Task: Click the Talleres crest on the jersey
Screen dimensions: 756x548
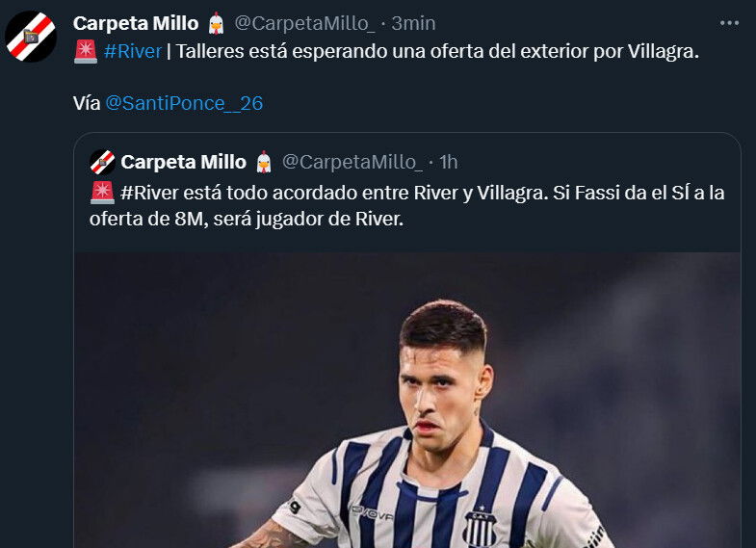Action: pos(481,527)
